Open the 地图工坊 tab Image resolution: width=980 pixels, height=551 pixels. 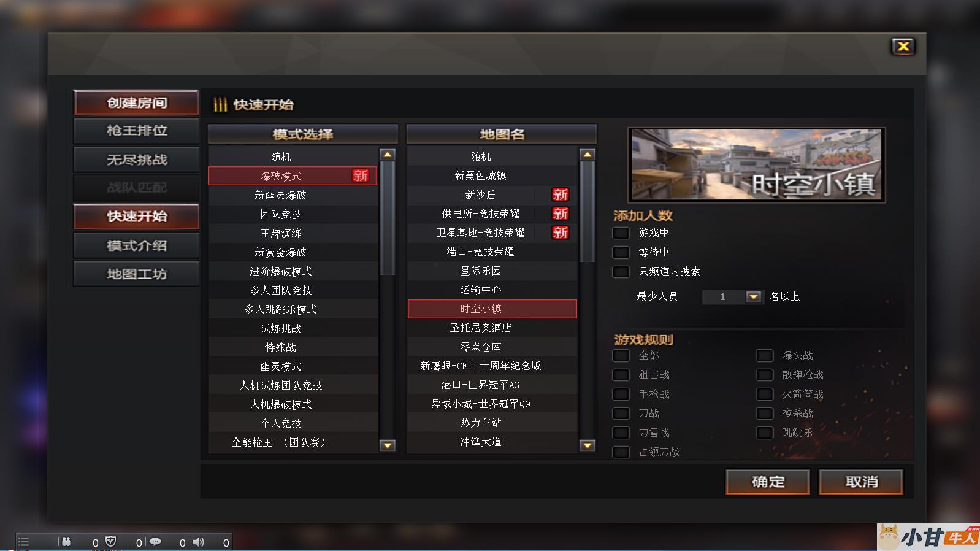click(136, 274)
